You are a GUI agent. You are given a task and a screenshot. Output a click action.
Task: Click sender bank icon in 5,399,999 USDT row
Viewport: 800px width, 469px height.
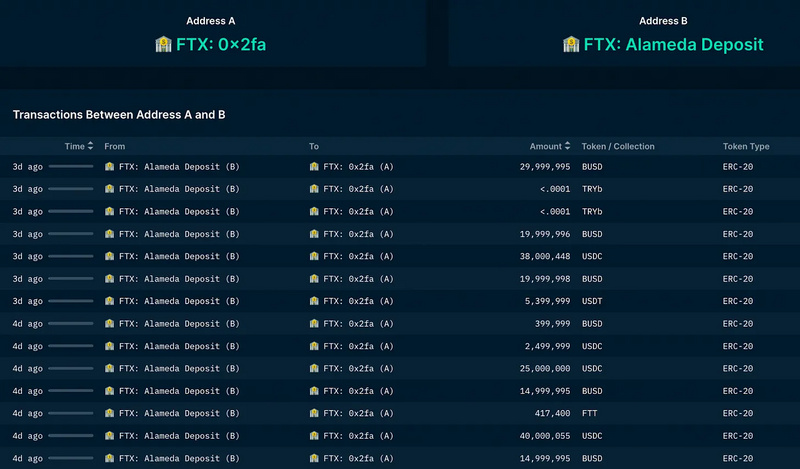110,302
